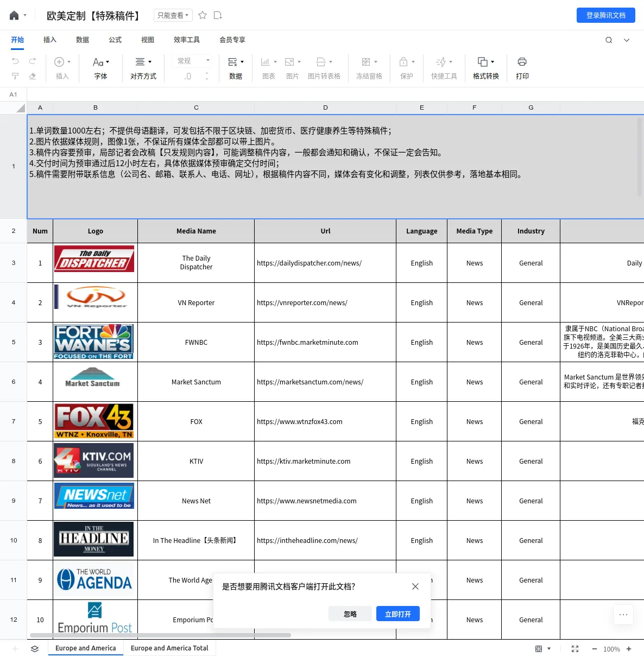Click the KTIV.COM logo thumbnail

(94, 460)
